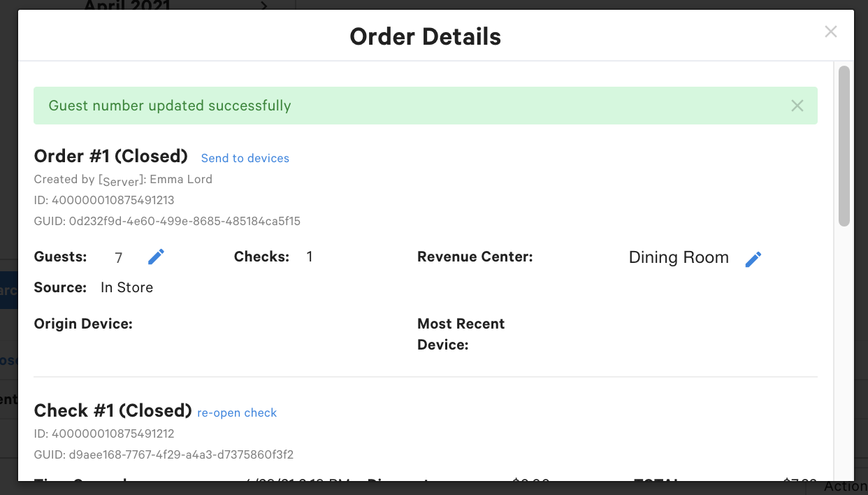Close the Order Details dialog

pos(830,31)
